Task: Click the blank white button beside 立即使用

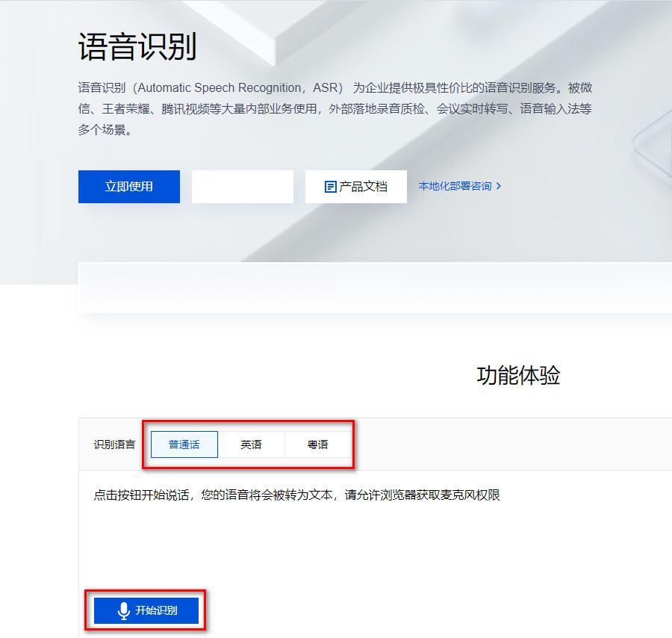Action: coord(243,187)
